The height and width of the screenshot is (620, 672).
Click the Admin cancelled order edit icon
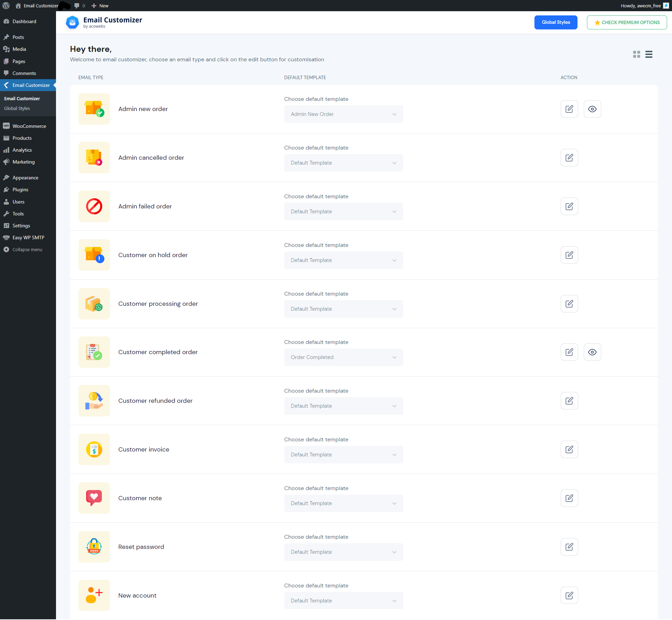pyautogui.click(x=569, y=158)
